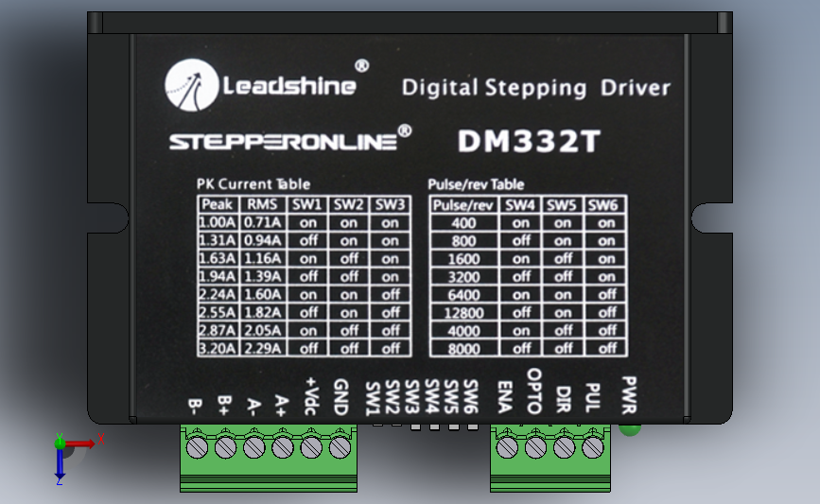Pick the A+ terminal screw

tap(283, 447)
